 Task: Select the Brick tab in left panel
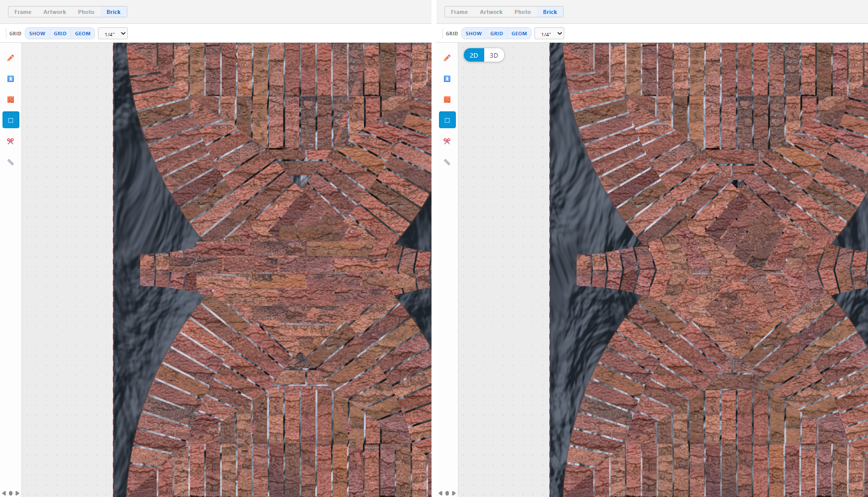tap(113, 12)
